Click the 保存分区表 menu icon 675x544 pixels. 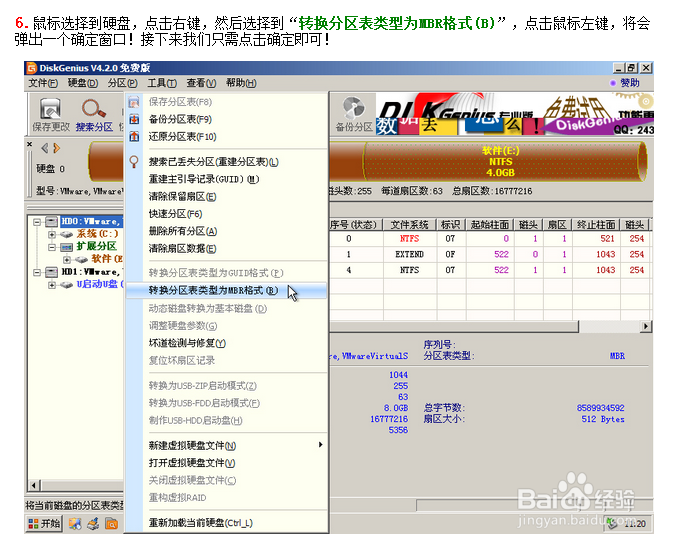click(134, 102)
